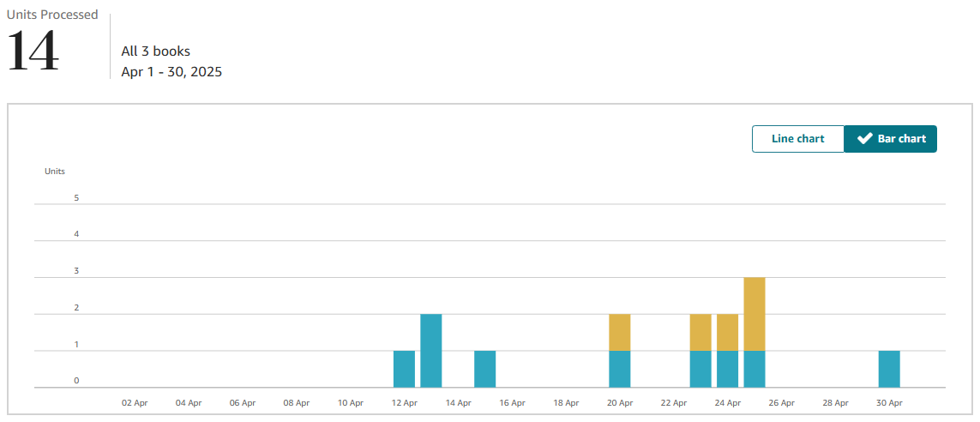Click the 02 Apr axis label

[135, 403]
